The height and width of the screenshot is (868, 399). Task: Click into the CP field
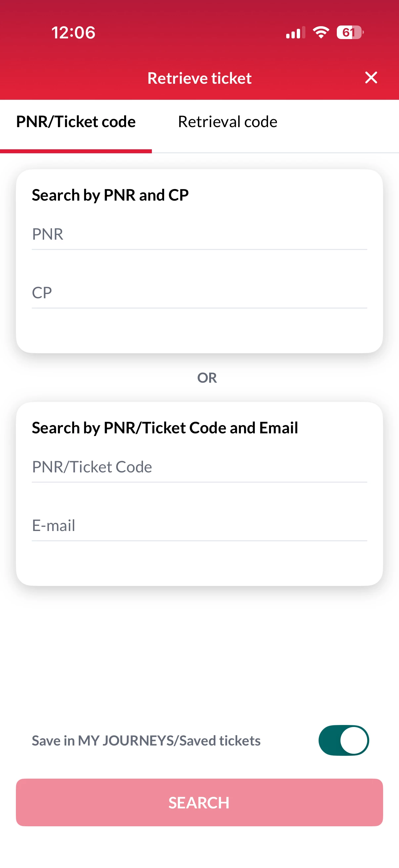[x=199, y=293]
